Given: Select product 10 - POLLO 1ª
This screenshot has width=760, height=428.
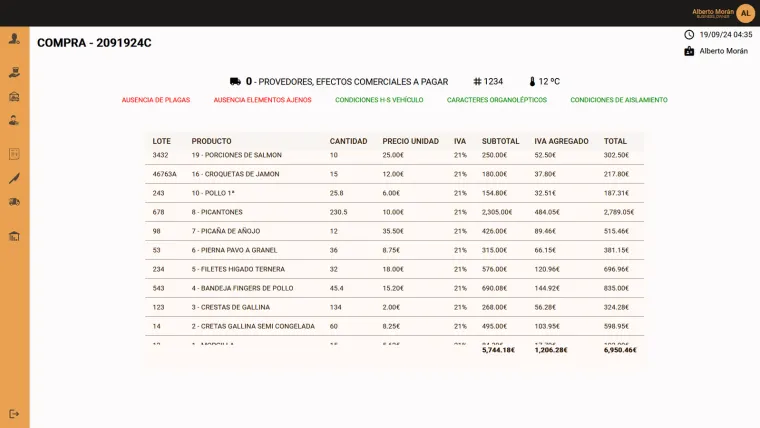Looking at the screenshot, I should 213,193.
